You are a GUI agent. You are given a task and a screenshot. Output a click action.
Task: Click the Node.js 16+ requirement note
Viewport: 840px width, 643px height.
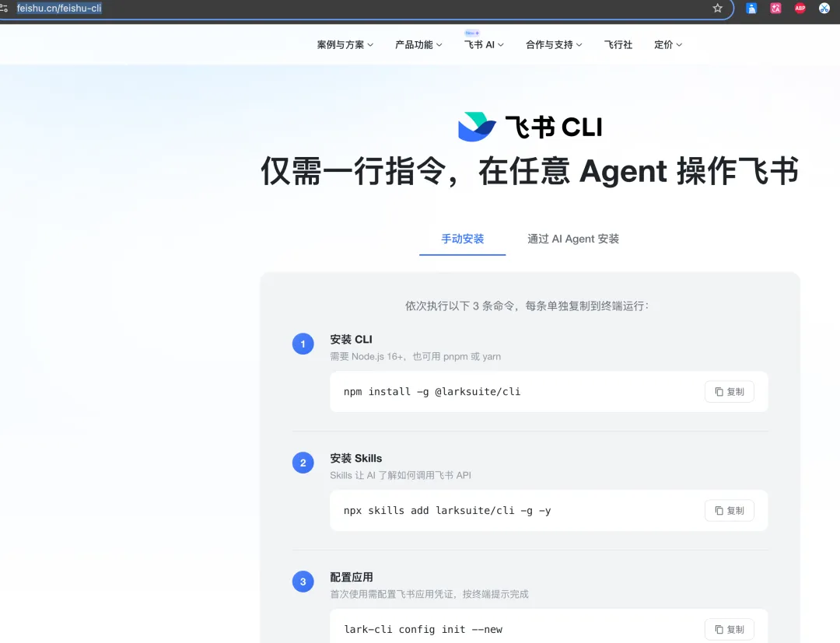tap(415, 357)
